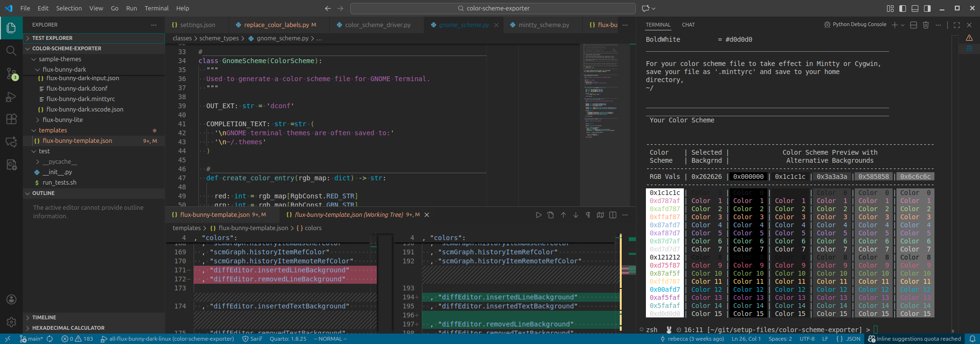Click the code minimap preview

601,90
